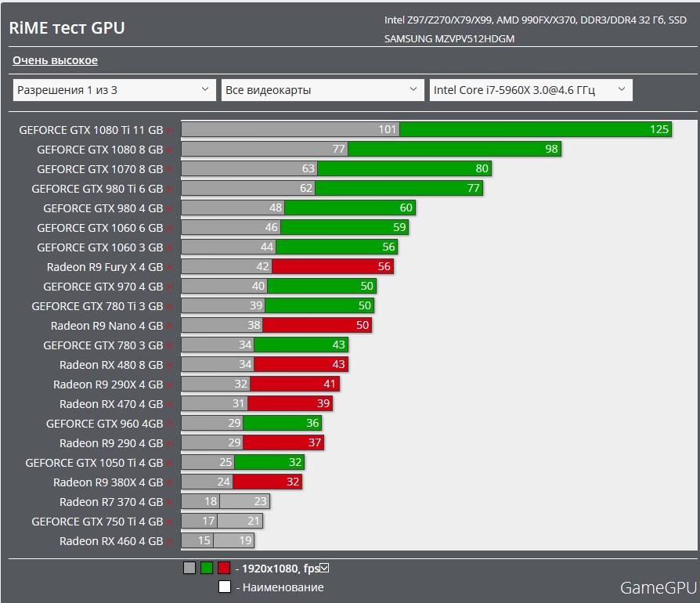Click the green legend color square
This screenshot has width=700, height=603.
click(x=207, y=569)
